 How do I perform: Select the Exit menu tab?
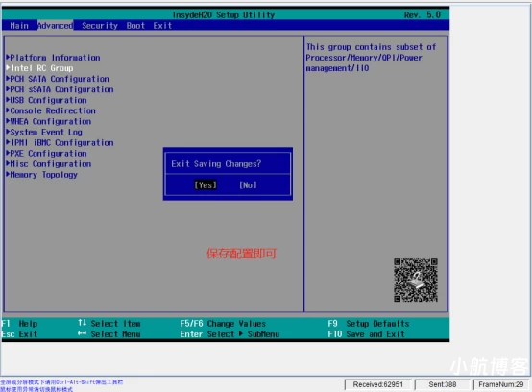[x=162, y=25]
